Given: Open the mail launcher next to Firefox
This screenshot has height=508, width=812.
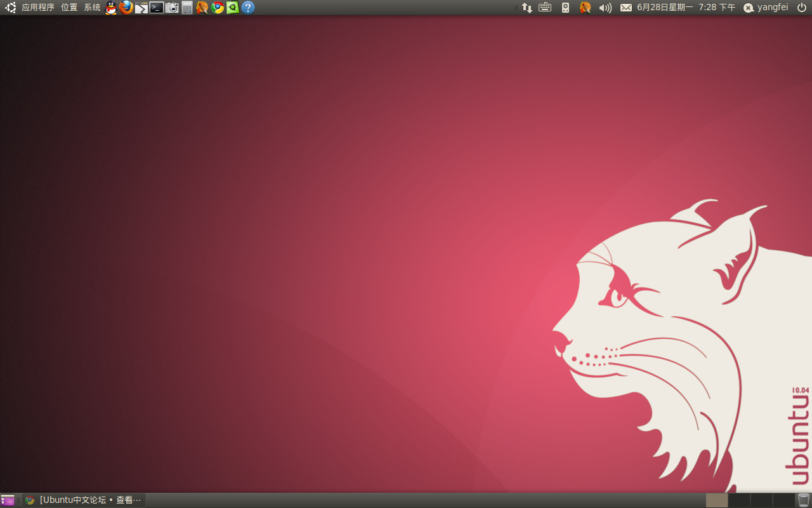Looking at the screenshot, I should coord(141,8).
